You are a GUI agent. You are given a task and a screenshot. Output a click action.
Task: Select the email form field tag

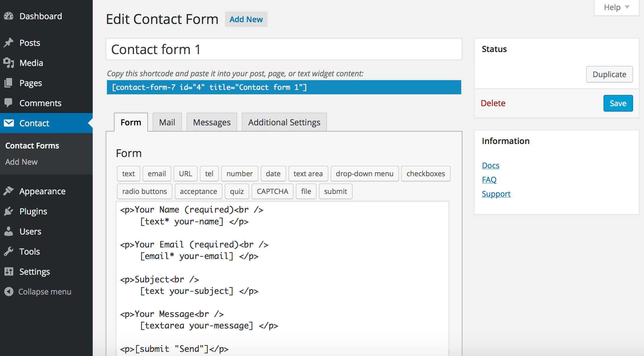point(157,173)
